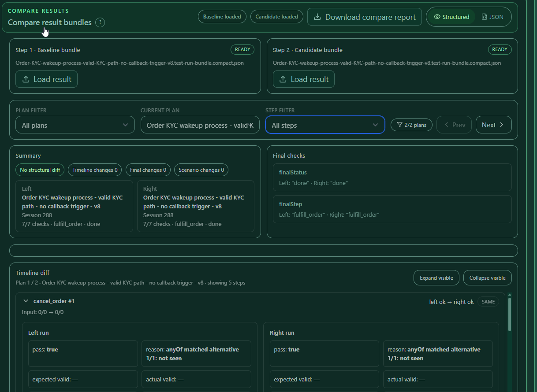Click Collapse visible button
The height and width of the screenshot is (392, 537).
click(488, 278)
